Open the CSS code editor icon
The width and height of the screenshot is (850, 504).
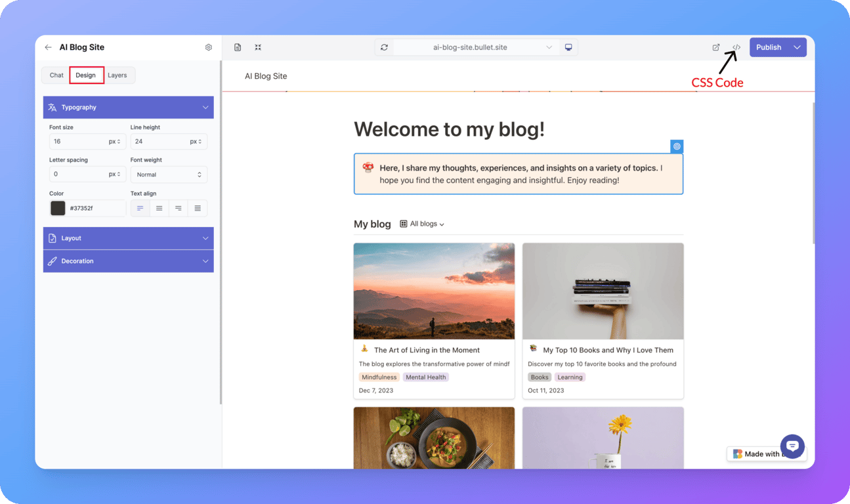pyautogui.click(x=736, y=47)
